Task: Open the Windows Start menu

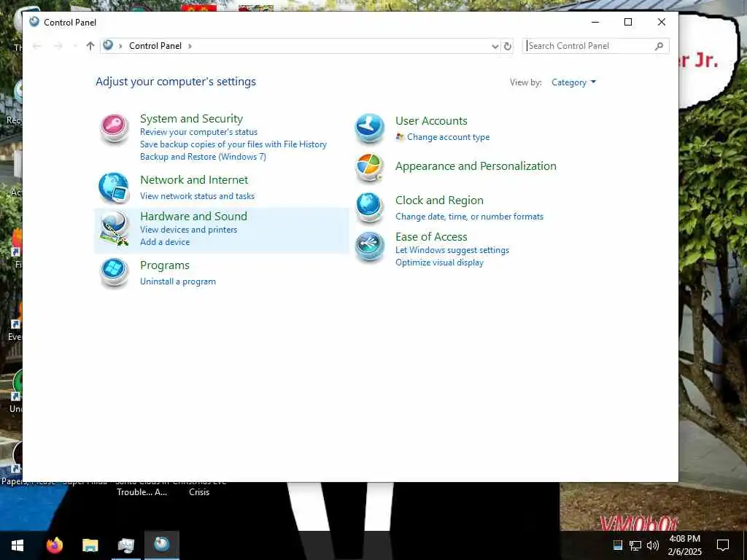Action: pyautogui.click(x=18, y=545)
